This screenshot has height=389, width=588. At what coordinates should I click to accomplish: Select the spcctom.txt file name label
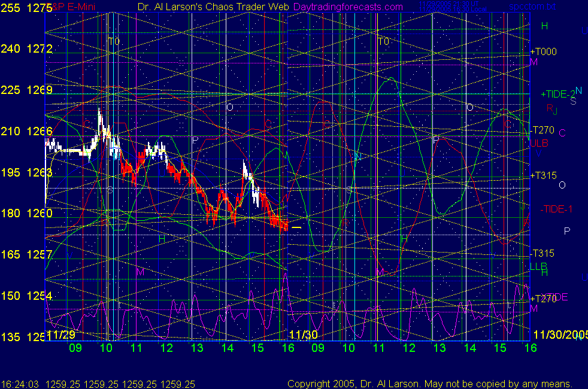(532, 7)
